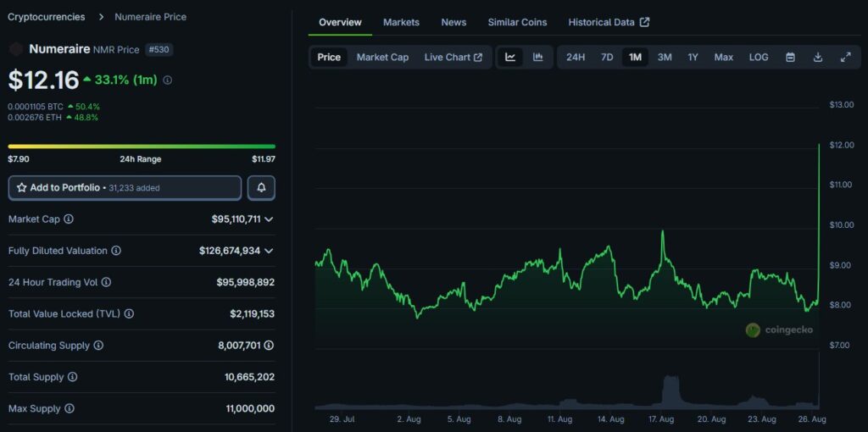This screenshot has width=868, height=432.
Task: Set chart range to 1M
Action: [635, 57]
